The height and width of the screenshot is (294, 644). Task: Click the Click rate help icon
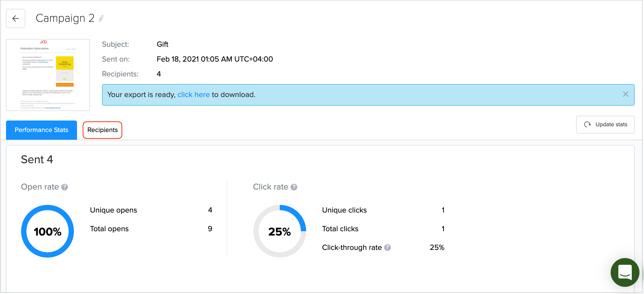coord(294,187)
